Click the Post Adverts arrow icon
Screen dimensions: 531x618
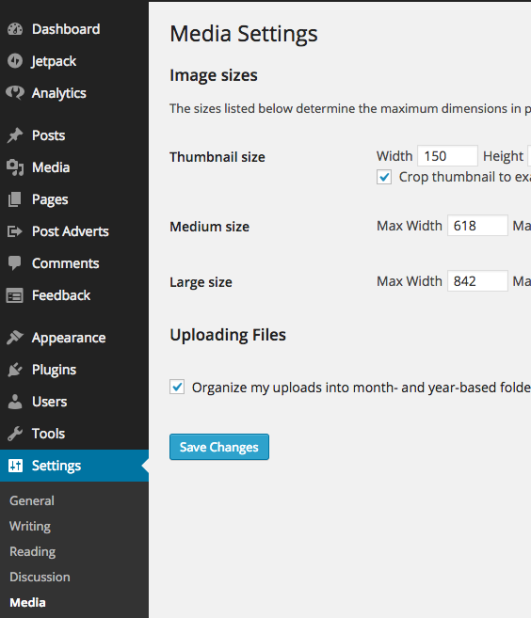coord(15,231)
